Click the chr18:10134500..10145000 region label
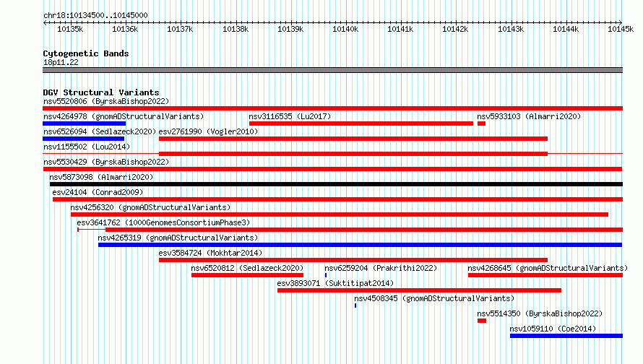The image size is (643, 364). (95, 15)
